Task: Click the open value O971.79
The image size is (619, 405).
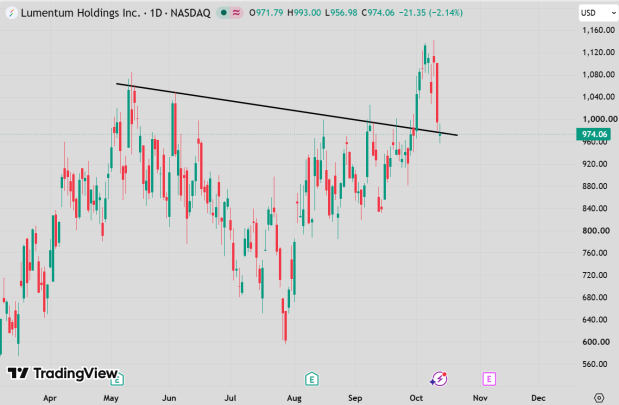Action: pyautogui.click(x=266, y=13)
